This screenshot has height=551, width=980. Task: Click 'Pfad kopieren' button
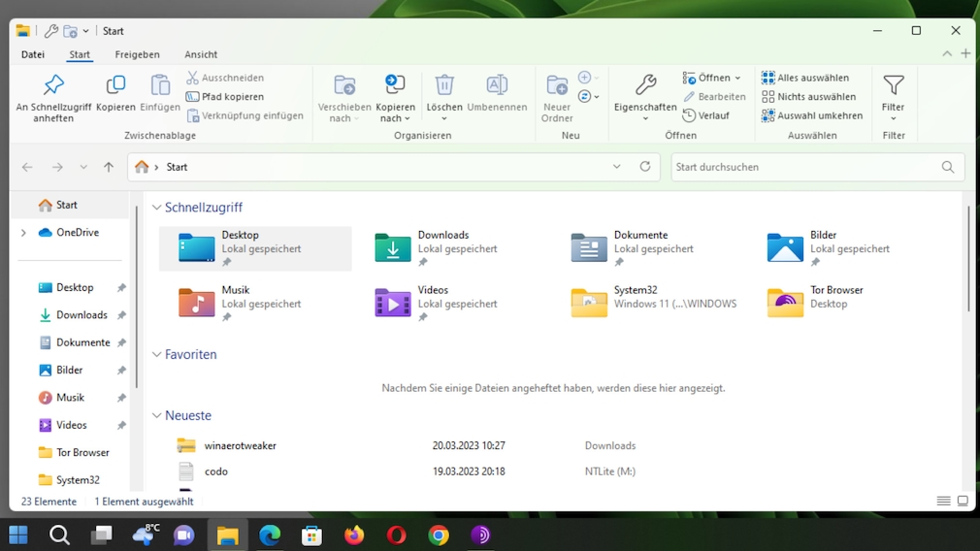point(225,97)
